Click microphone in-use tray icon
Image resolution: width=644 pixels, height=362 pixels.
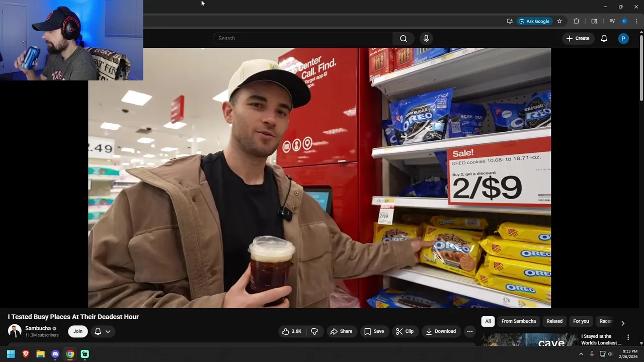coord(592,354)
